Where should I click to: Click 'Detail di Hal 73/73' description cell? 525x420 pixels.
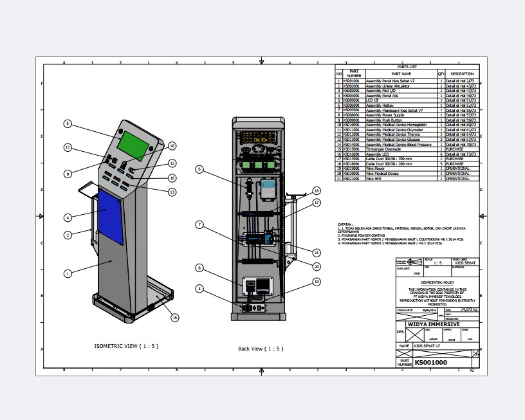tap(461, 154)
